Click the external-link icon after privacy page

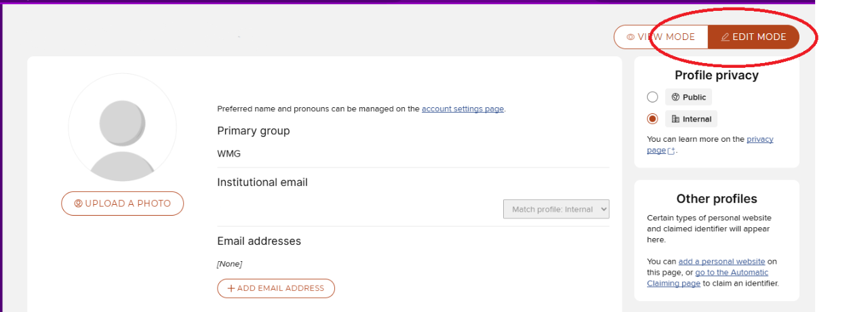point(671,151)
